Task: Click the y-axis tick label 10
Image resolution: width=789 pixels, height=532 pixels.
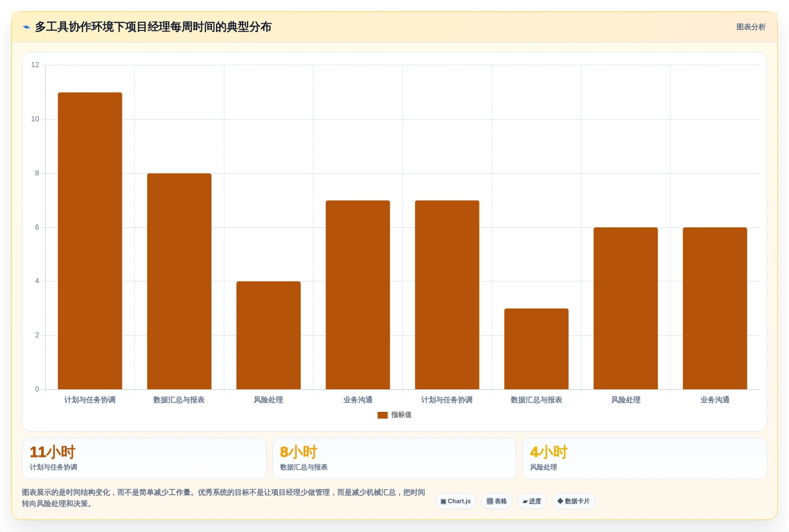Action: [36, 119]
